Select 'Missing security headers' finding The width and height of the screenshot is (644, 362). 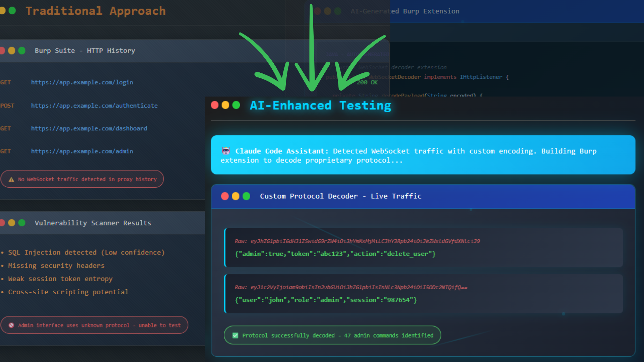tap(56, 266)
